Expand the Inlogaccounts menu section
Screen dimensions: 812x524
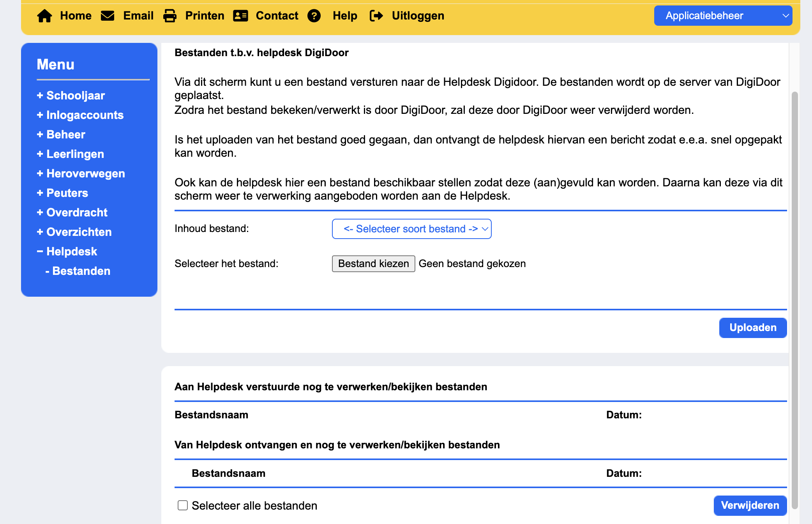click(x=80, y=115)
